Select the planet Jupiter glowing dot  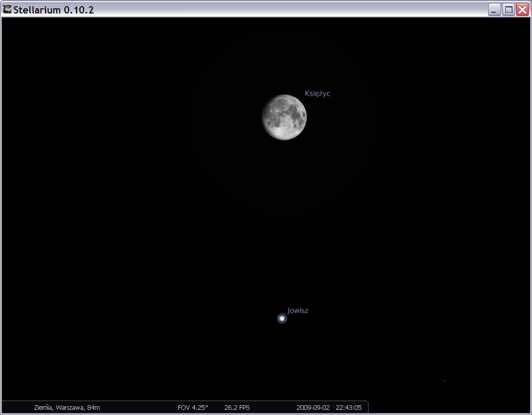(x=282, y=319)
